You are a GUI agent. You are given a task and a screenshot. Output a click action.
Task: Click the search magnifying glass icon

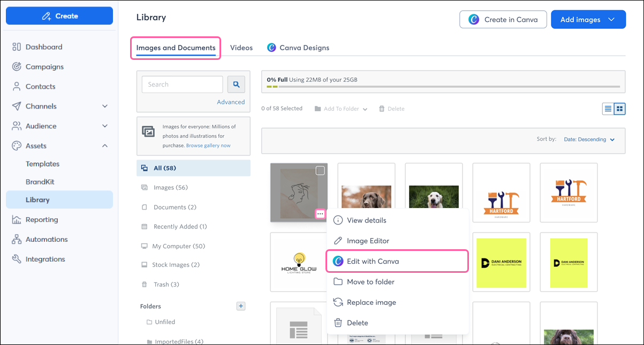[x=236, y=84]
